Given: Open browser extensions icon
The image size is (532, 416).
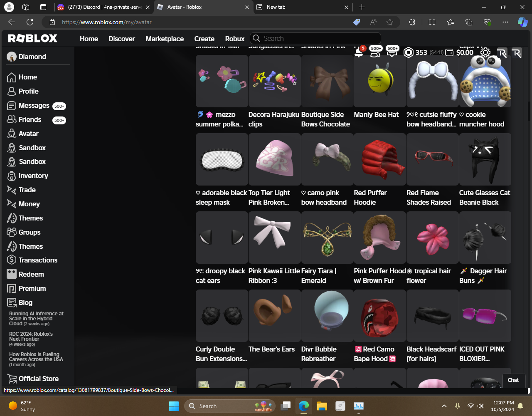Looking at the screenshot, I should (x=412, y=22).
